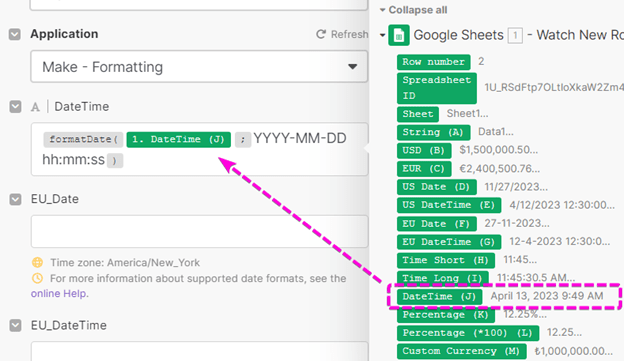Click into the EU_DateTime input field
Viewport: 624px width, 361px height.
[x=199, y=351]
